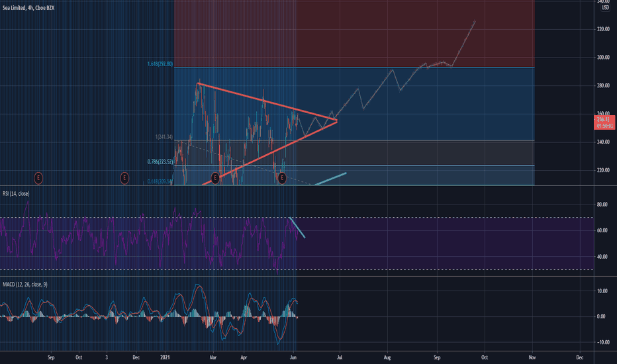
Task: Click the 2021 label on time axis
Action: click(166, 357)
